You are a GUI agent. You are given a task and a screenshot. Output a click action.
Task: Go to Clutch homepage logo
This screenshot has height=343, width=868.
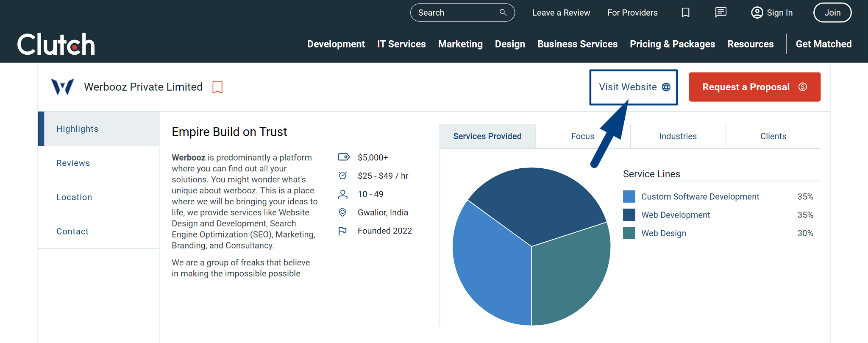[x=56, y=44]
